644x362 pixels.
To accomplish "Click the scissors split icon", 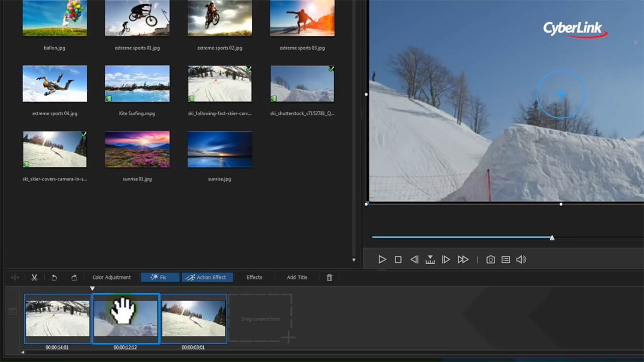I will pos(34,278).
